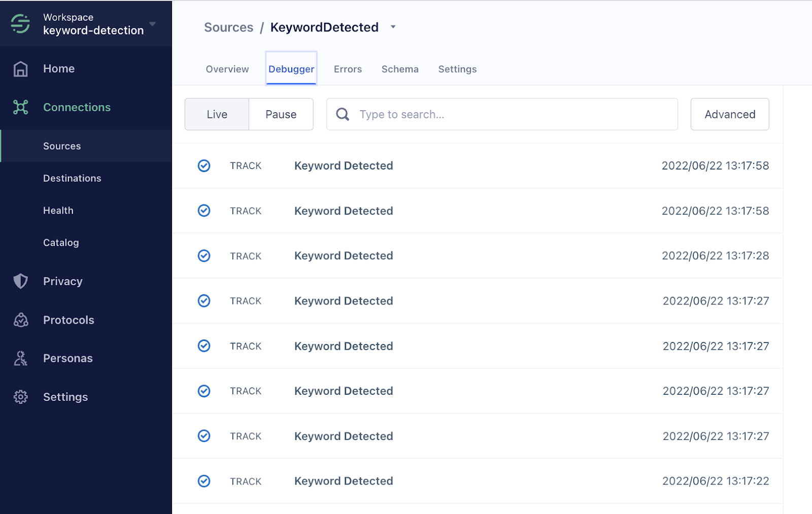812x514 pixels.
Task: Go to the Schema tab
Action: coord(400,69)
